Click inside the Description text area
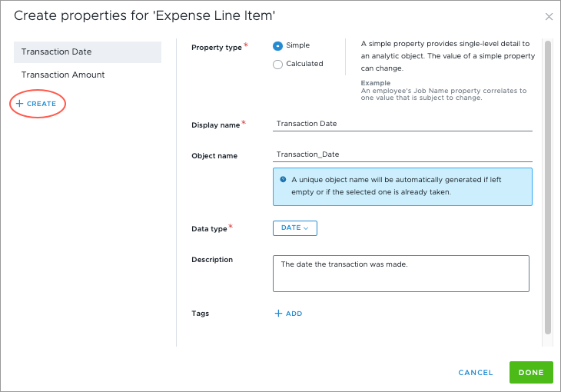Viewport: 561px width, 392px height. [401, 274]
